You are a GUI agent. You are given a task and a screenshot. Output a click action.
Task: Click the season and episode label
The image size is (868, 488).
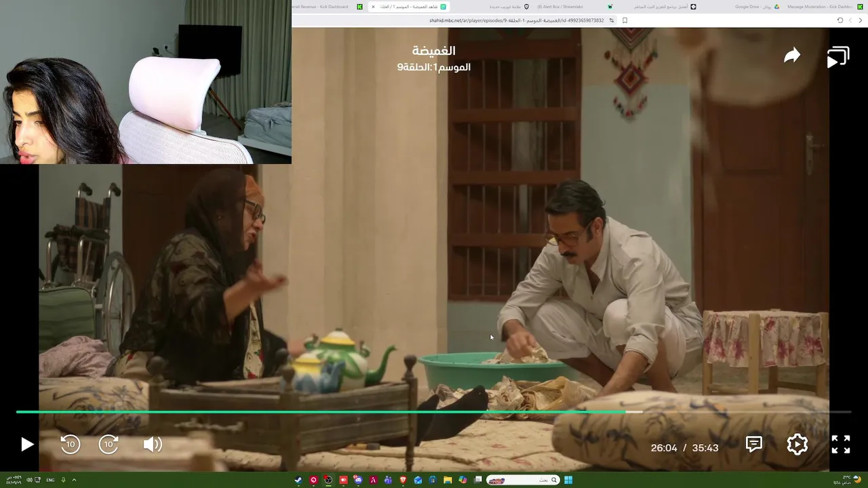coord(434,67)
